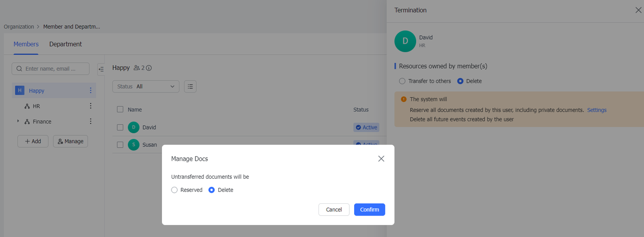Viewport: 644px width, 237px height.
Task: Select Delete in Manage Docs dialog
Action: point(212,190)
